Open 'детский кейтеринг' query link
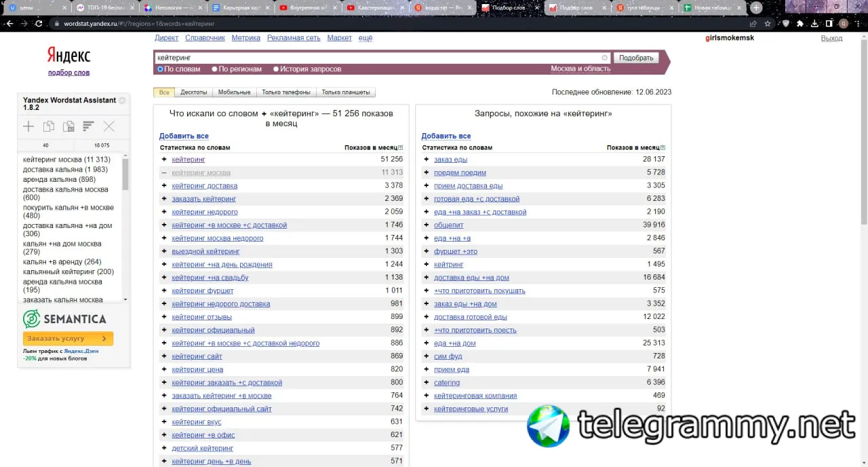The height and width of the screenshot is (467, 868). coord(203,449)
